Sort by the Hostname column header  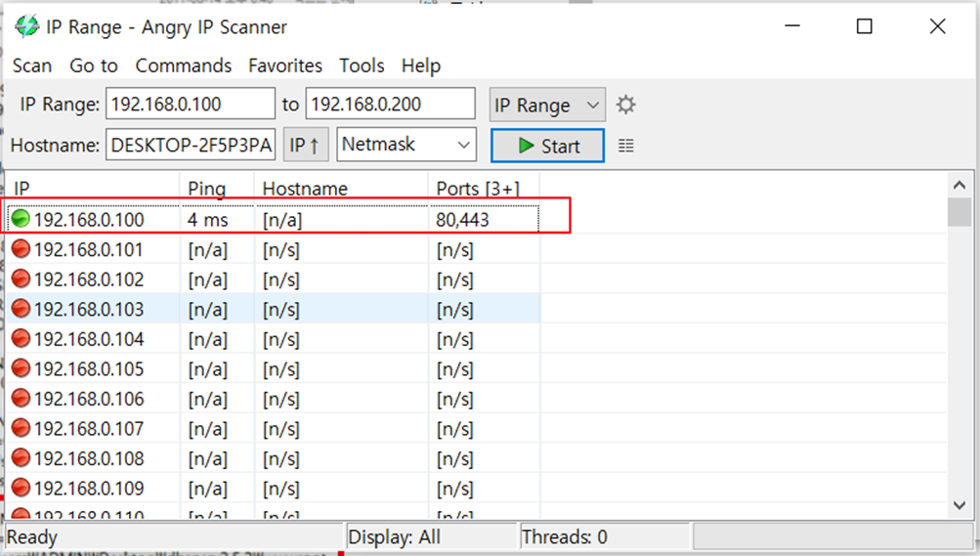coord(341,188)
